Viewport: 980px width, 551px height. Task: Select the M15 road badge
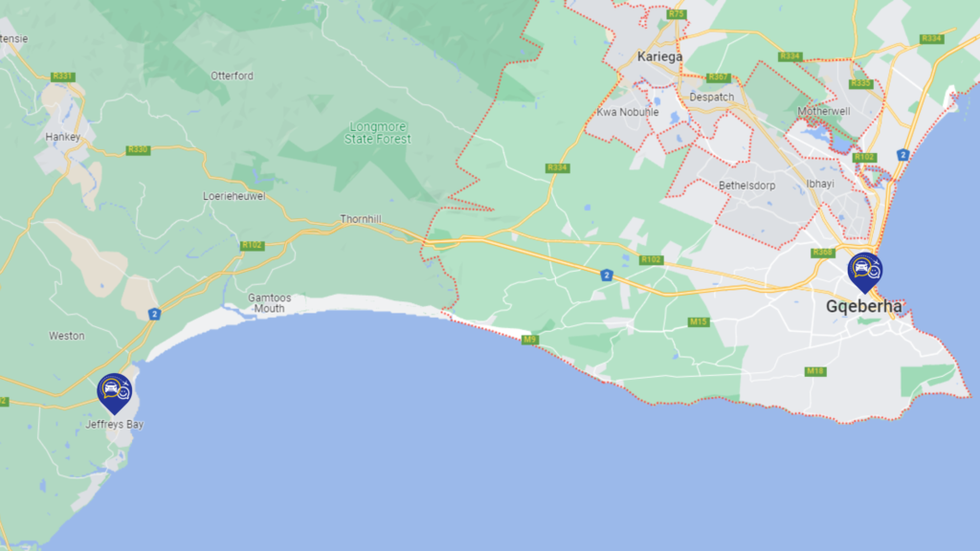(698, 322)
